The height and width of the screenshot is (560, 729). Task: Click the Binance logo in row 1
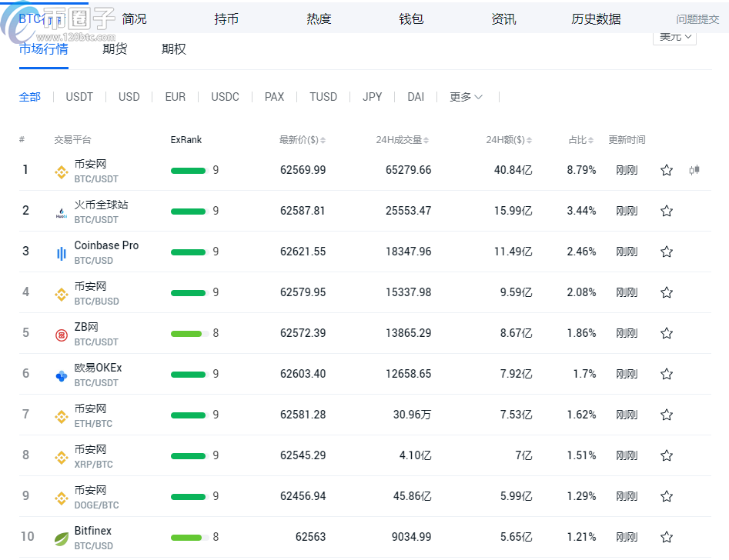point(62,172)
